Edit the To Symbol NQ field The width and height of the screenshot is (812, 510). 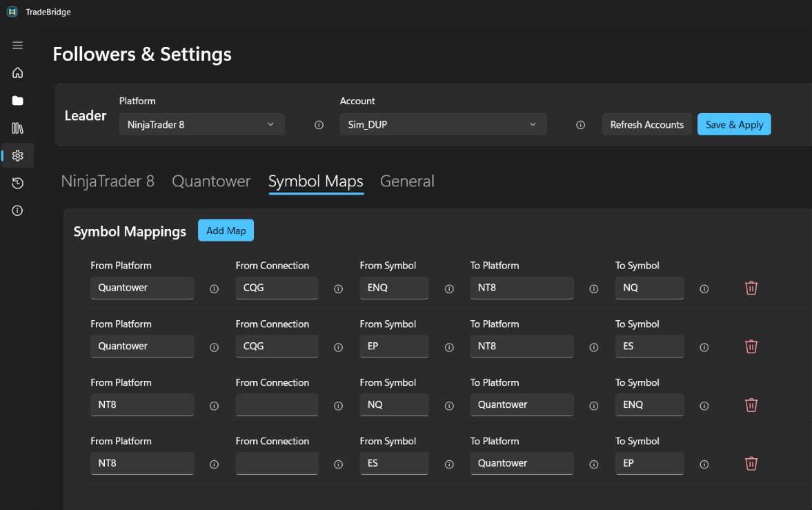(649, 288)
